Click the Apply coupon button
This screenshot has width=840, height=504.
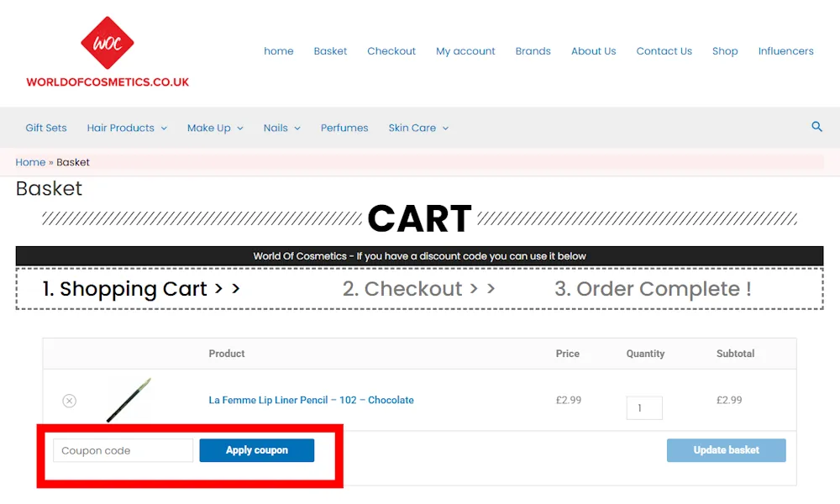pos(256,450)
